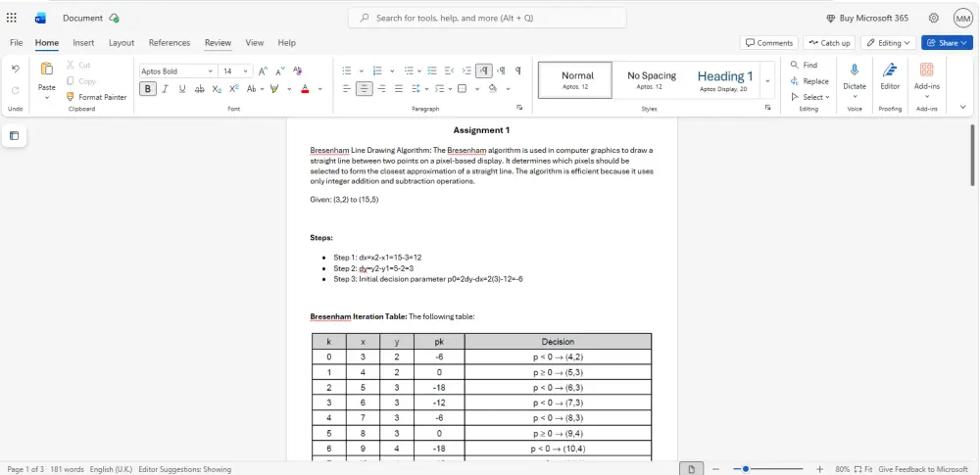
Task: Toggle center alignment
Action: tap(365, 89)
